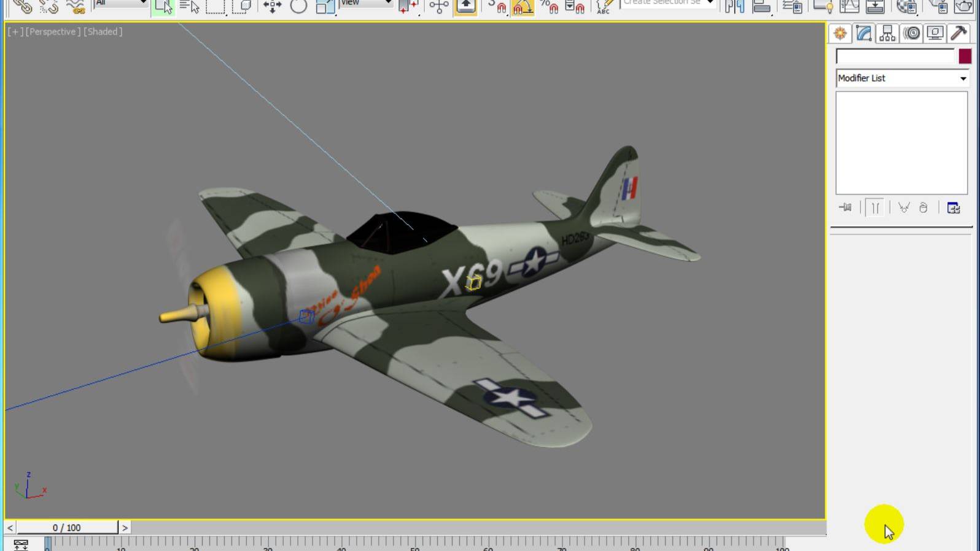Click the Align tool icon
The height and width of the screenshot is (551, 980).
coord(761,6)
